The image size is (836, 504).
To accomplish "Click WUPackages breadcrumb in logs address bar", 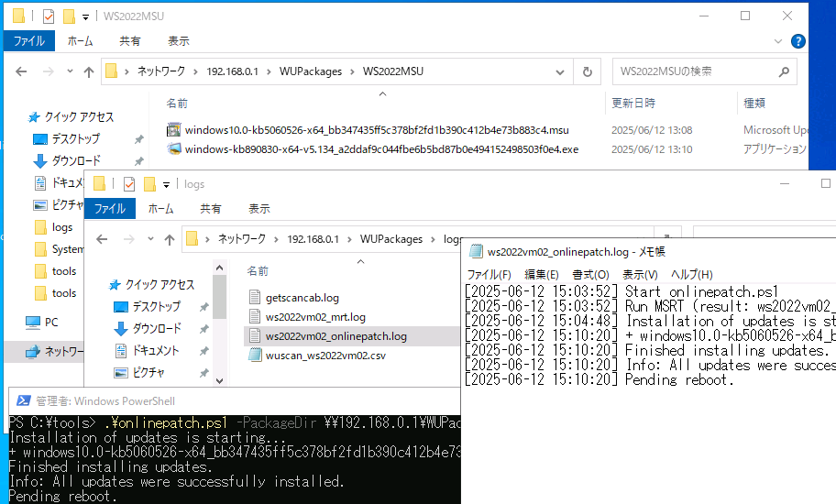I will click(x=390, y=239).
